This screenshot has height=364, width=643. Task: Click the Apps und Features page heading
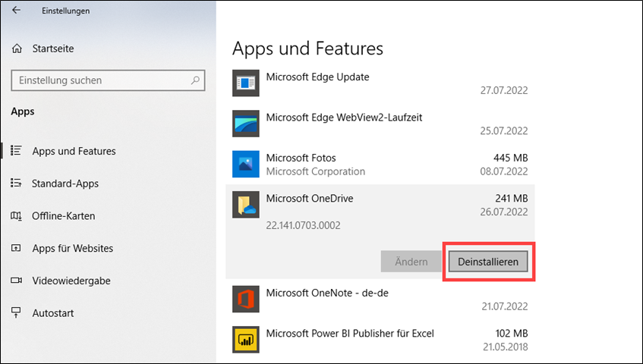tap(307, 49)
